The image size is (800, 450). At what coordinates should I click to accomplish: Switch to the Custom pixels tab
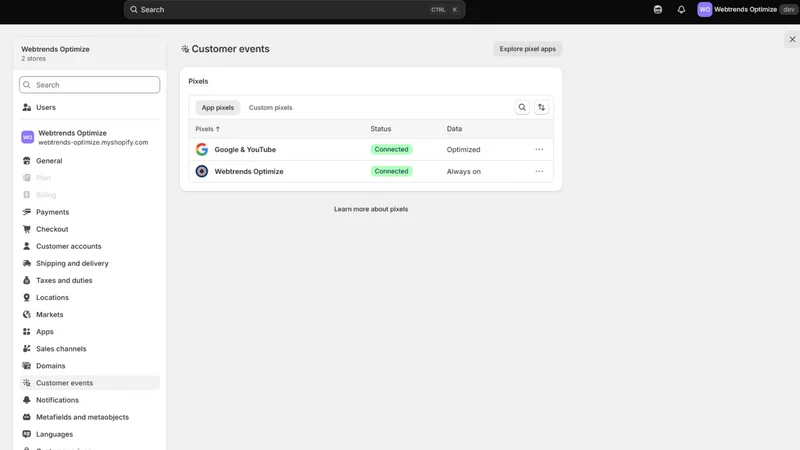click(x=270, y=108)
